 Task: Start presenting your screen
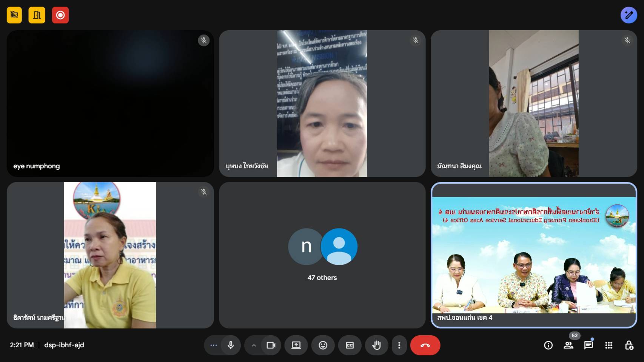(x=296, y=345)
